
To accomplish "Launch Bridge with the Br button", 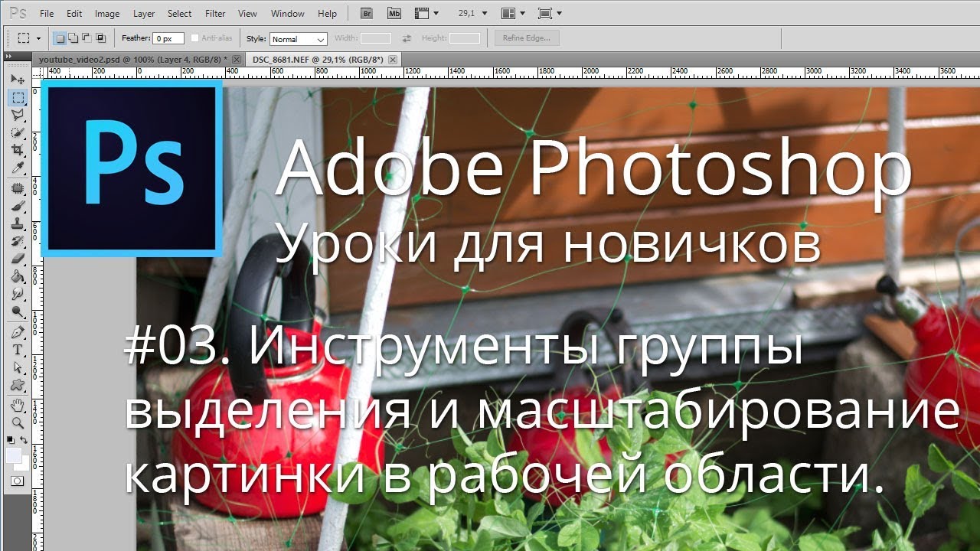I will tap(367, 13).
